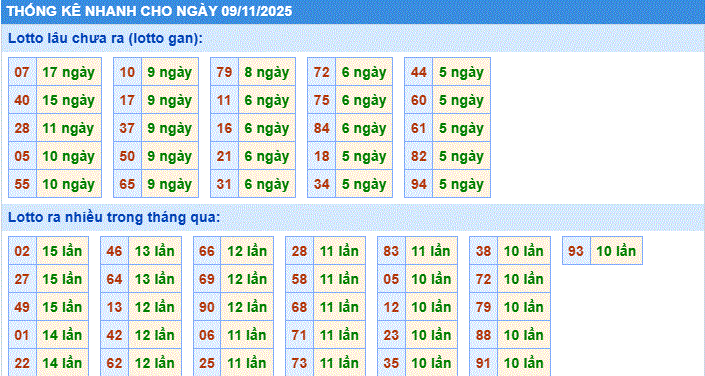Select frequent number 25
Screen dimensions: 705x376
207,363
